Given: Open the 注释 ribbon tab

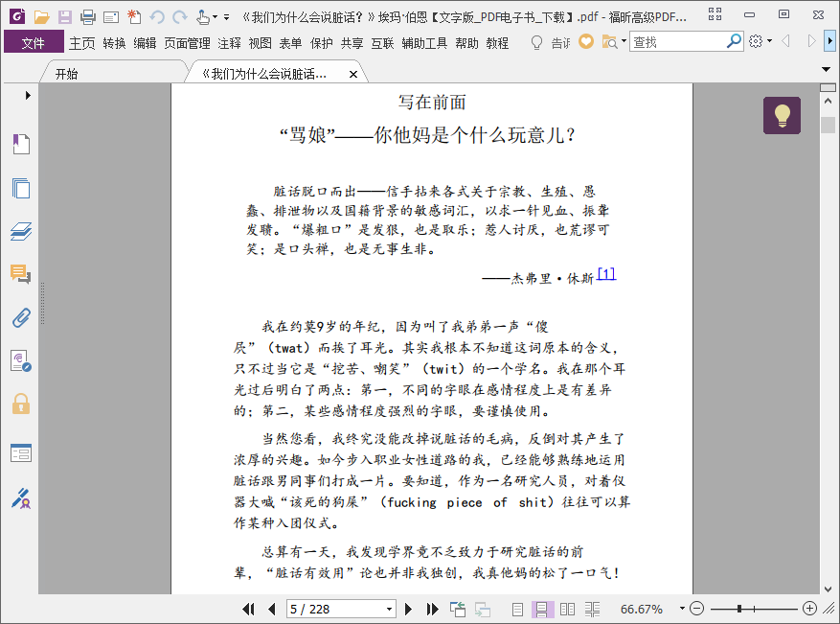Looking at the screenshot, I should point(229,43).
